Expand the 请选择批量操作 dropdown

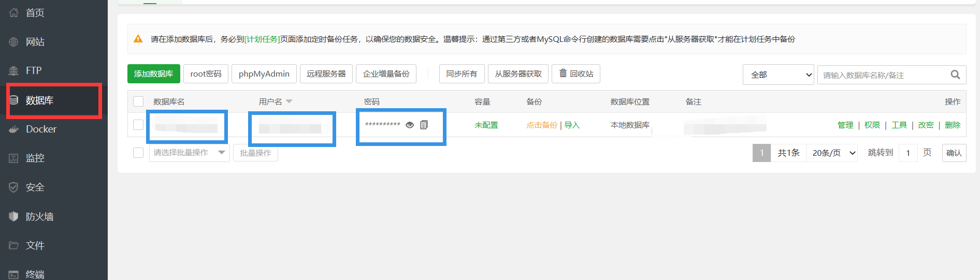[189, 153]
